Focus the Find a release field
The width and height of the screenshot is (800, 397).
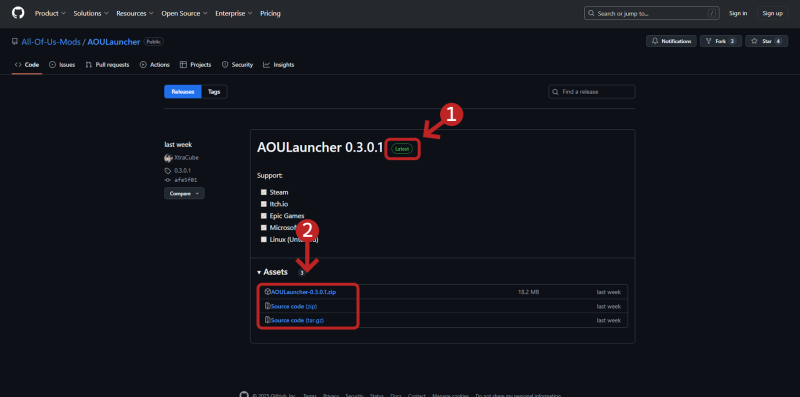coord(592,92)
